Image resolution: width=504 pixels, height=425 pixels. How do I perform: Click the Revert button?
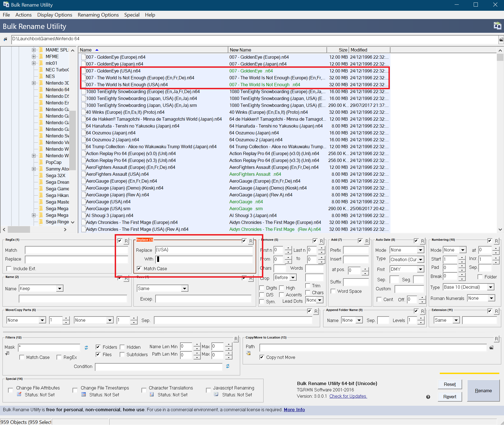pyautogui.click(x=450, y=397)
